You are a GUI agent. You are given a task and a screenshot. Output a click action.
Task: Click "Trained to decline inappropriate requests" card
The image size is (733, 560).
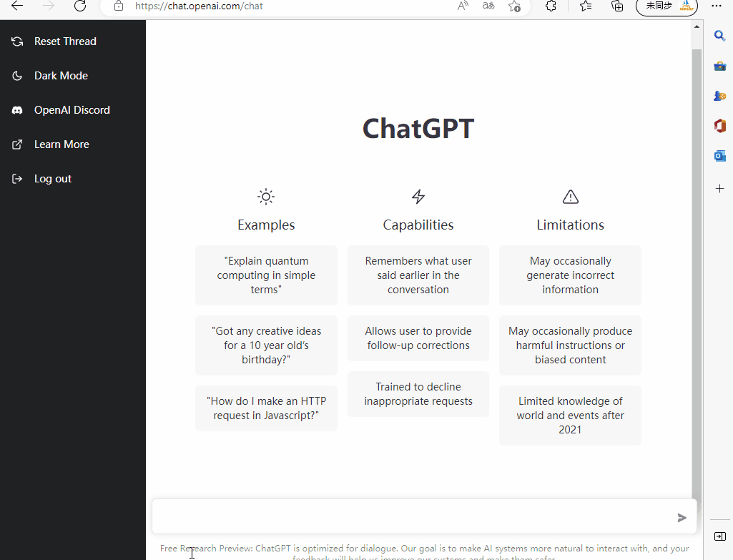click(418, 394)
